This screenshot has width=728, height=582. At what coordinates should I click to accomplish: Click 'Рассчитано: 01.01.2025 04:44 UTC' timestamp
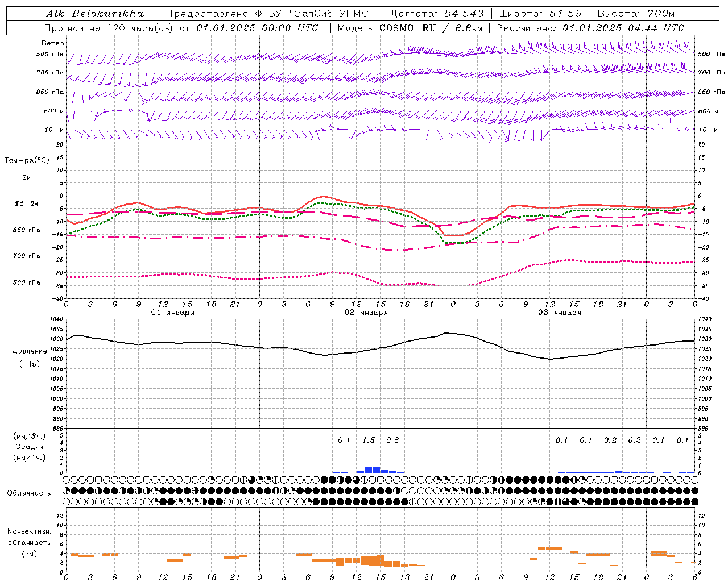coord(590,28)
